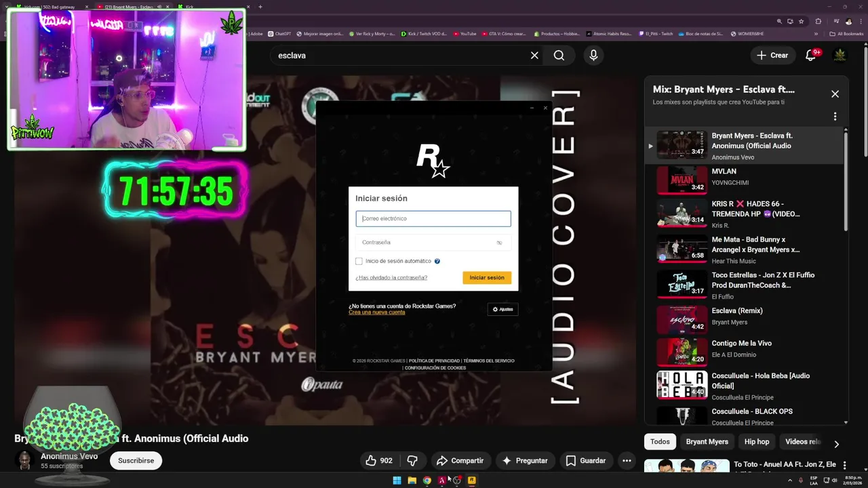Select the 'Hip hop' filter chip
Viewport: 868px width, 488px height.
[x=757, y=442]
